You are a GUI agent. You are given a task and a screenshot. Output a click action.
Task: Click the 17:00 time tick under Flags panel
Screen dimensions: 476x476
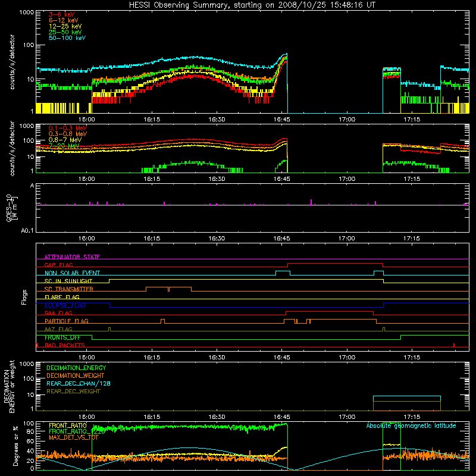(x=347, y=358)
